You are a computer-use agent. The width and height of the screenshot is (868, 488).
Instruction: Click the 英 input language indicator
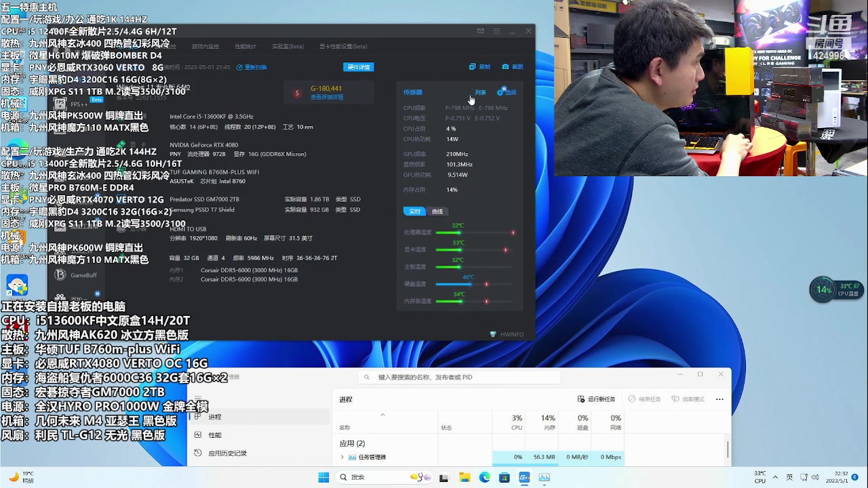coord(790,477)
